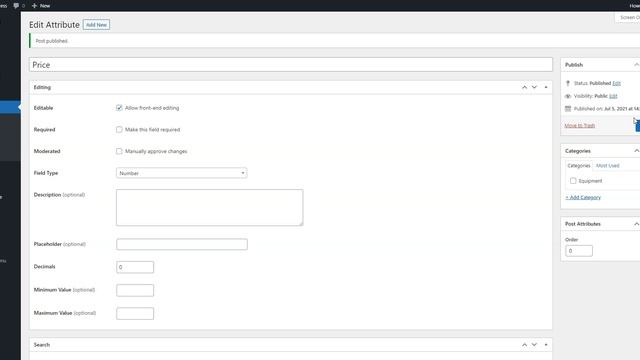Screen dimensions: 640x360
Task: Click the Edit Attribute page heading
Action: pos(54,25)
